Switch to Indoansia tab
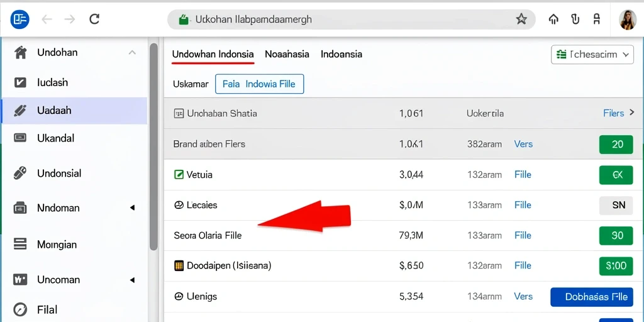644x322 pixels. click(341, 54)
